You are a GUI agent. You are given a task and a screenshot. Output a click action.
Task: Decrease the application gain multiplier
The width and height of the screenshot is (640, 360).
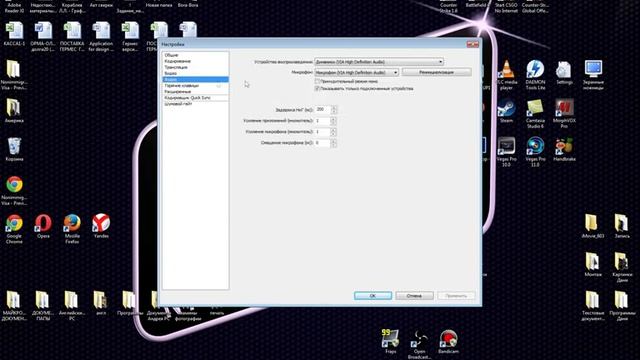click(x=333, y=122)
